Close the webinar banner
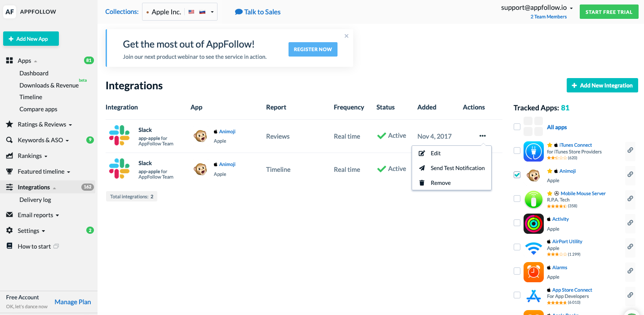Viewport: 644px width, 315px height. pos(346,36)
